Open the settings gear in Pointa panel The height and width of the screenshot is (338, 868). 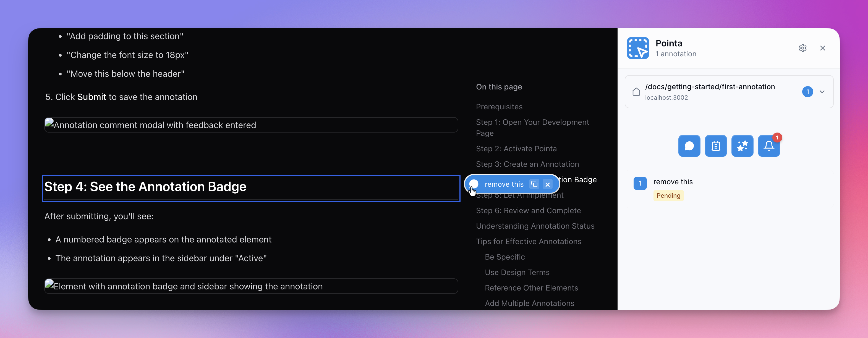[802, 48]
